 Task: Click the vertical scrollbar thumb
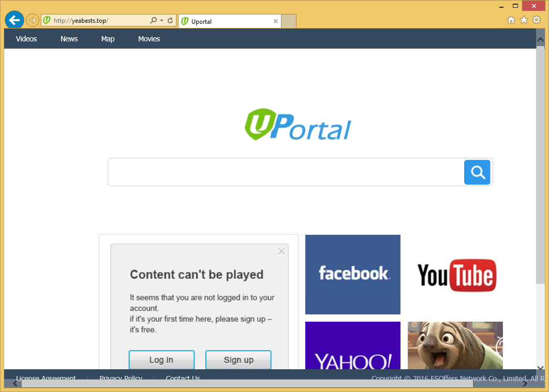click(540, 164)
